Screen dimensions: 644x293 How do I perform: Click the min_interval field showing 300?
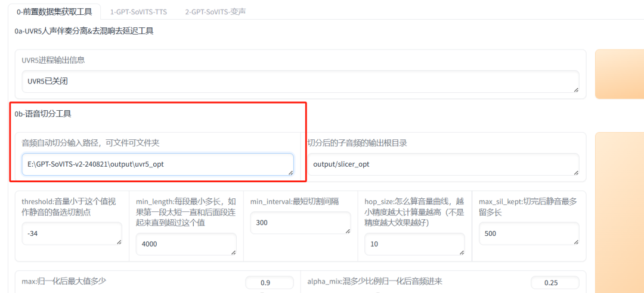[300, 223]
